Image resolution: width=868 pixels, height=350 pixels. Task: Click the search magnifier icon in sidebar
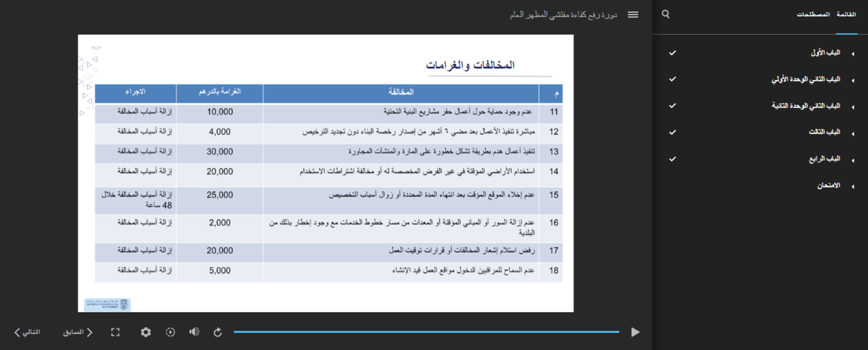(x=665, y=14)
